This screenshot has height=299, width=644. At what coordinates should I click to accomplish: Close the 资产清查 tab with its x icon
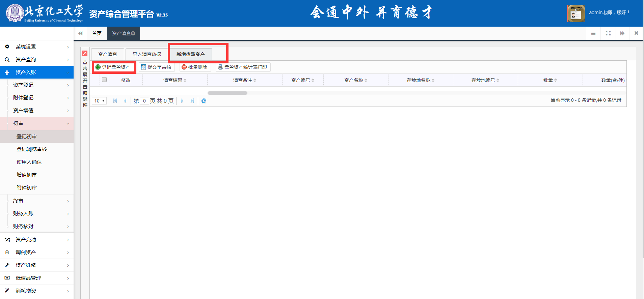133,33
